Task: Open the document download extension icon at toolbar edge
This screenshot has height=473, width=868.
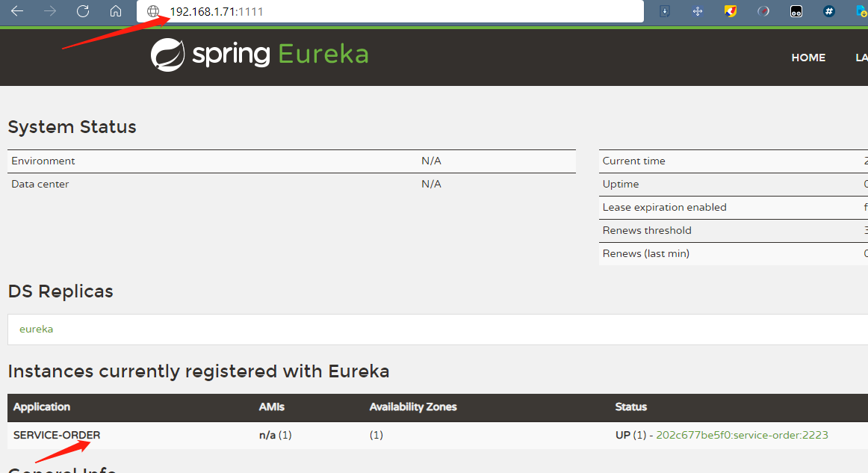Action: tap(861, 11)
